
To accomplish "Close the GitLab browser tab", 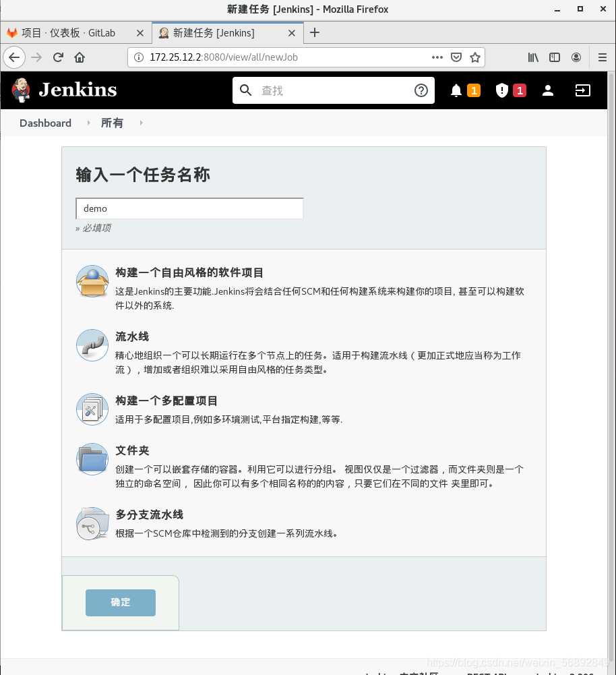I will (x=140, y=33).
